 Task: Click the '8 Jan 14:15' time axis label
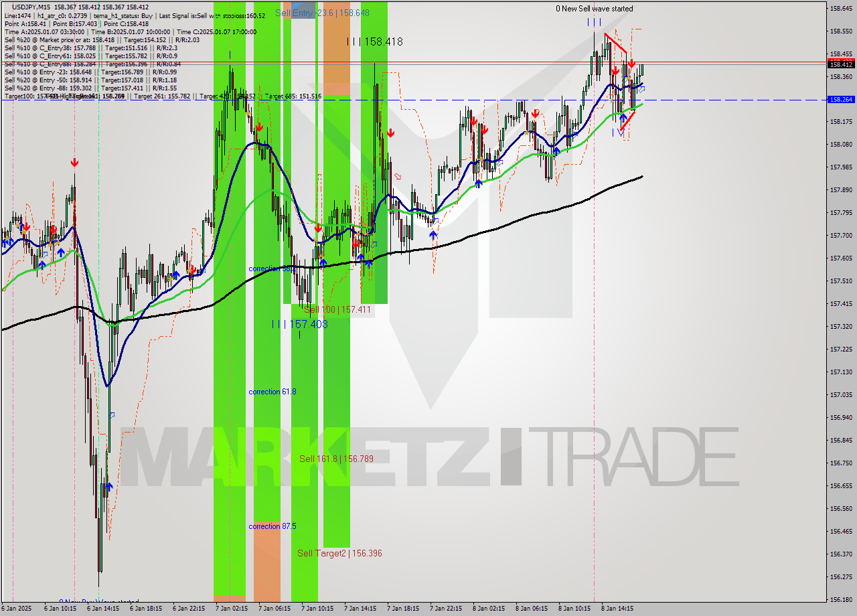click(617, 609)
